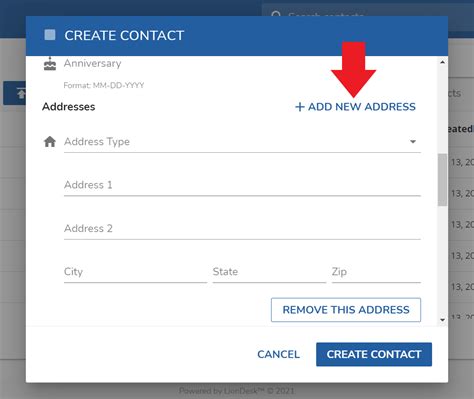Click the search magnifier icon in header
474x399 pixels.
click(x=276, y=15)
